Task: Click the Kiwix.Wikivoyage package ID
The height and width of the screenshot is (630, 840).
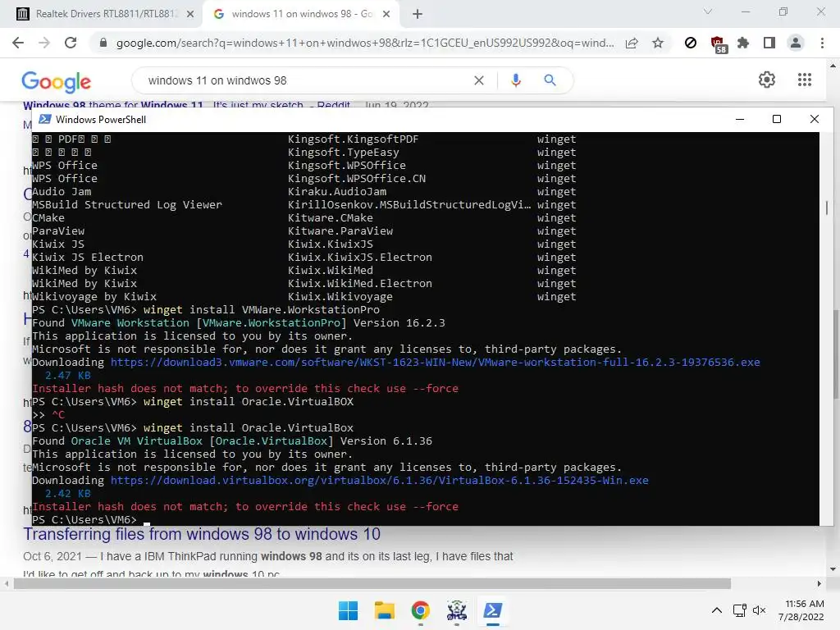Action: tap(340, 297)
